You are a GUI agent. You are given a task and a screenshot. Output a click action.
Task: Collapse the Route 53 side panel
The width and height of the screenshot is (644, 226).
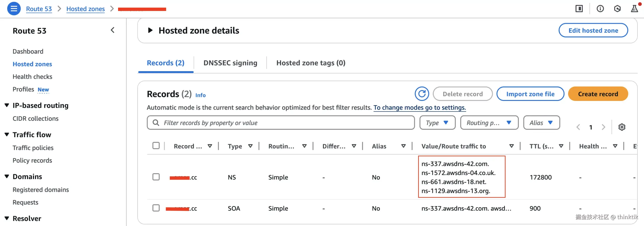click(112, 30)
